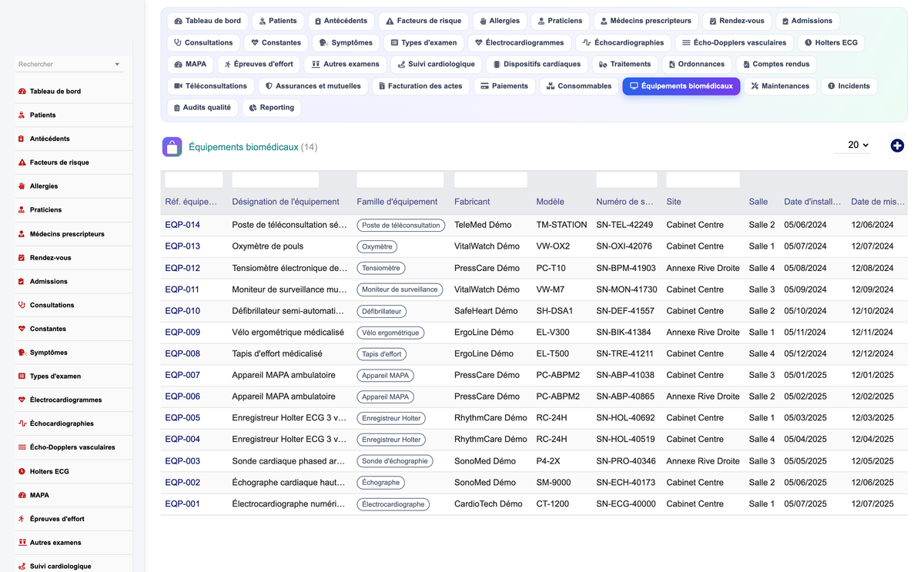Click the Holters ECG clock icon in sidebar
Image resolution: width=924 pixels, height=572 pixels.
[22, 472]
